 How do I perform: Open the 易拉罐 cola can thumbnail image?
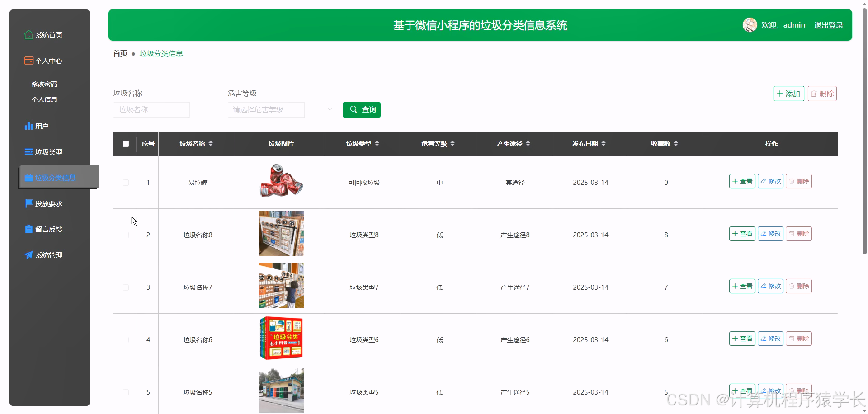click(x=280, y=181)
